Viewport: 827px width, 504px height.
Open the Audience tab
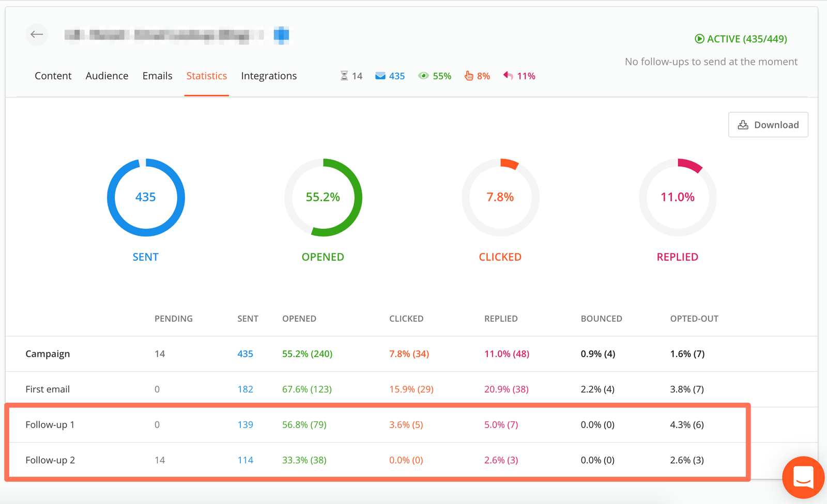click(x=107, y=76)
